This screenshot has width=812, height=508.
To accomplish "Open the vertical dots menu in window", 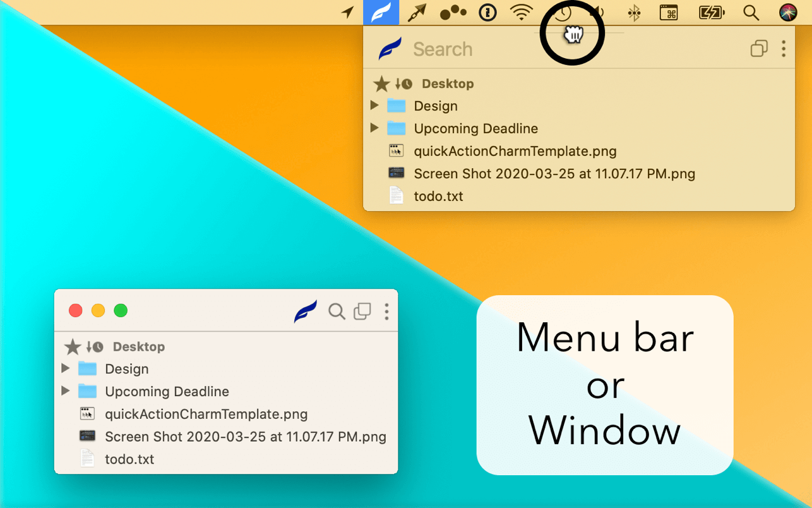I will coord(386,311).
